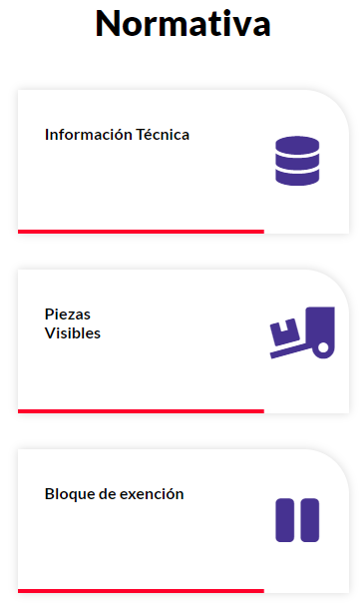Select the Piezas Visibles card
Screen dimensions: 364x616
point(183,341)
